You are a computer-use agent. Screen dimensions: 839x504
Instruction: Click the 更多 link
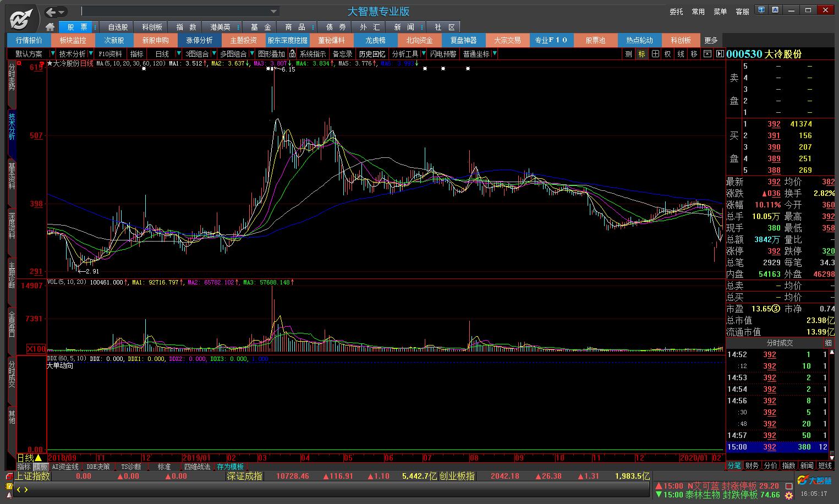tap(711, 40)
